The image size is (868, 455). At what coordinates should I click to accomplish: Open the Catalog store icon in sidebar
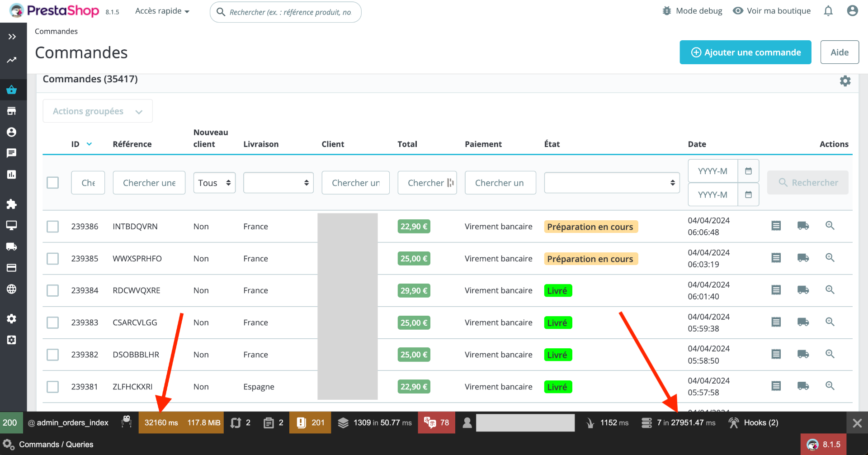point(12,111)
